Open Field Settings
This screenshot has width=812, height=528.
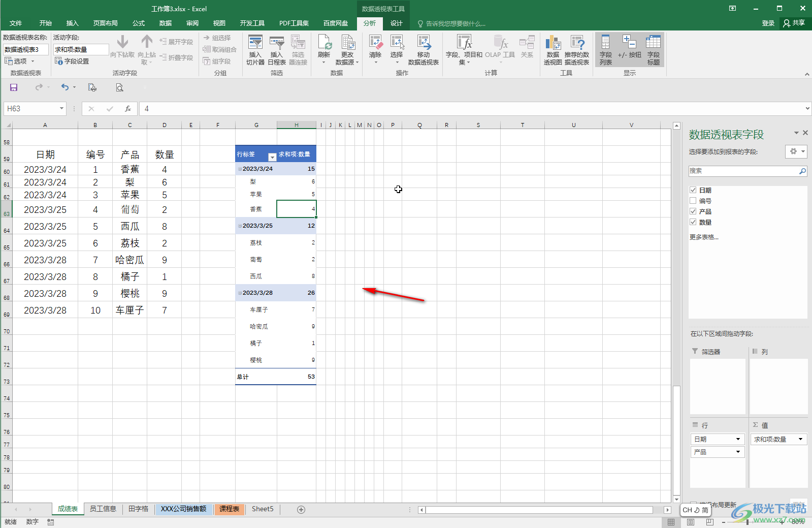tap(72, 61)
